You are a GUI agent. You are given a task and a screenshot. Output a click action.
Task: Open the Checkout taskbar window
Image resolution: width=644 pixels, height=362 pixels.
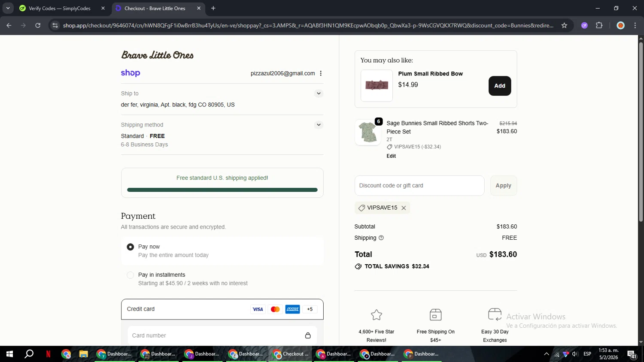coord(291,354)
